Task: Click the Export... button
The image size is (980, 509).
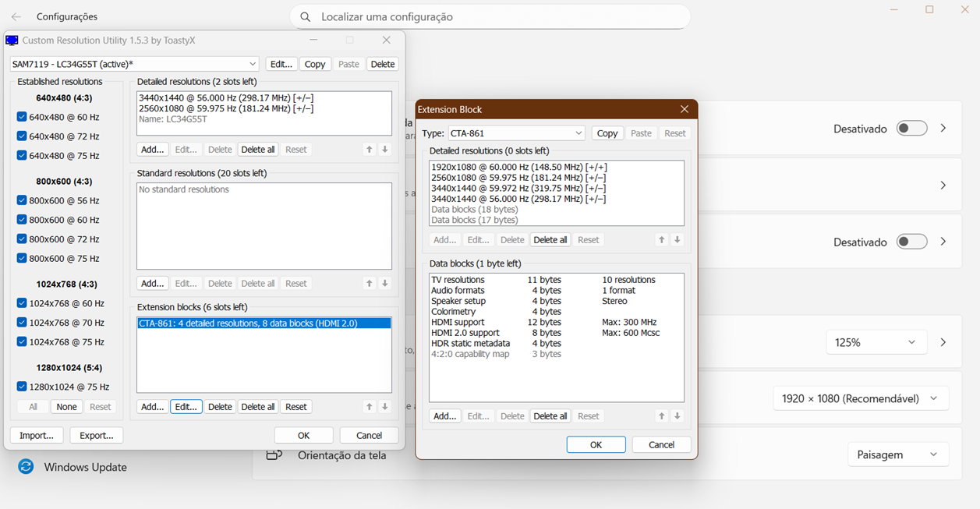Action: (x=97, y=436)
